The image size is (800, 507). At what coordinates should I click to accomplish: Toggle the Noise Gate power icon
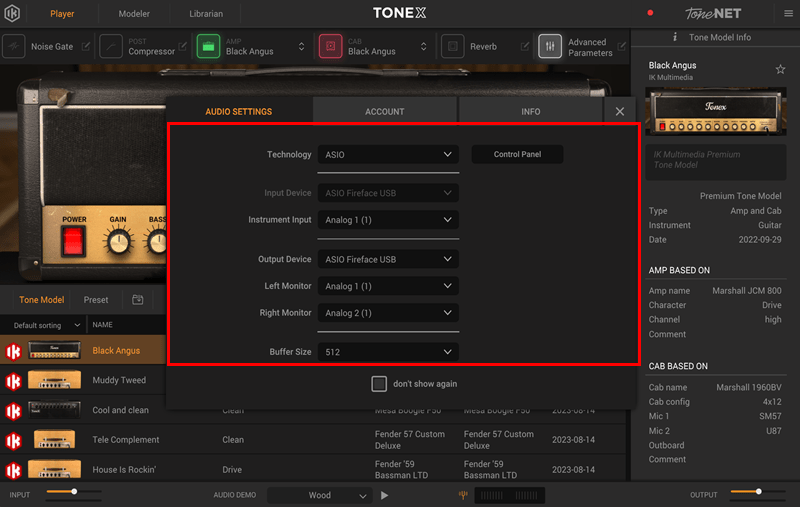(14, 46)
